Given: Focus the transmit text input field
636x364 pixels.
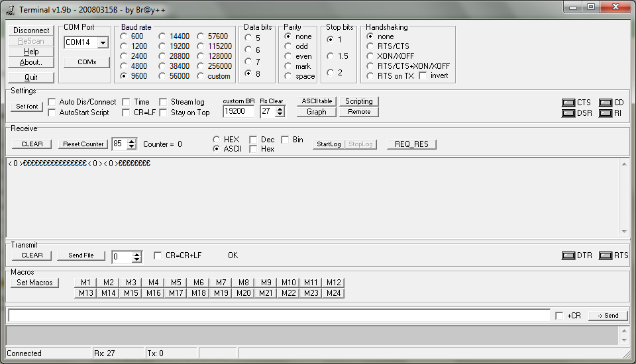Looking at the screenshot, I should pyautogui.click(x=279, y=316).
